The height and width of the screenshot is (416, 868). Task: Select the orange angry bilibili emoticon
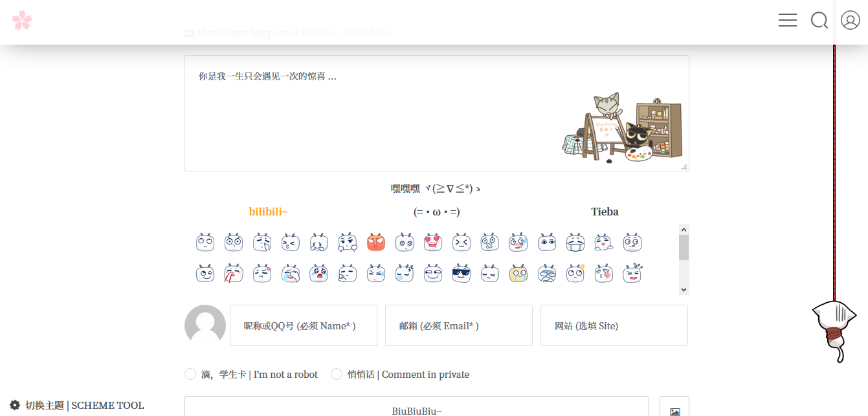click(375, 242)
